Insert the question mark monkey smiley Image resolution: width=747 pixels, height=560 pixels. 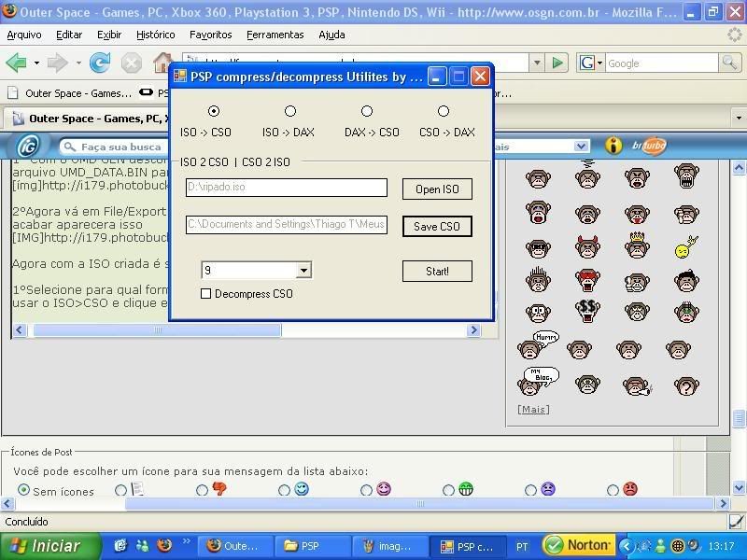click(x=686, y=385)
